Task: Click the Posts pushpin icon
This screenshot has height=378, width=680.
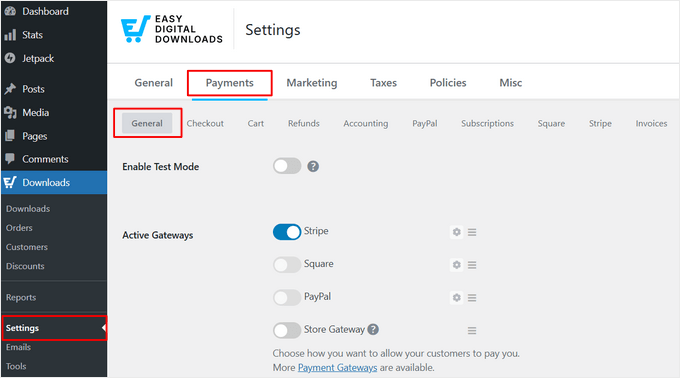Action: tap(10, 89)
